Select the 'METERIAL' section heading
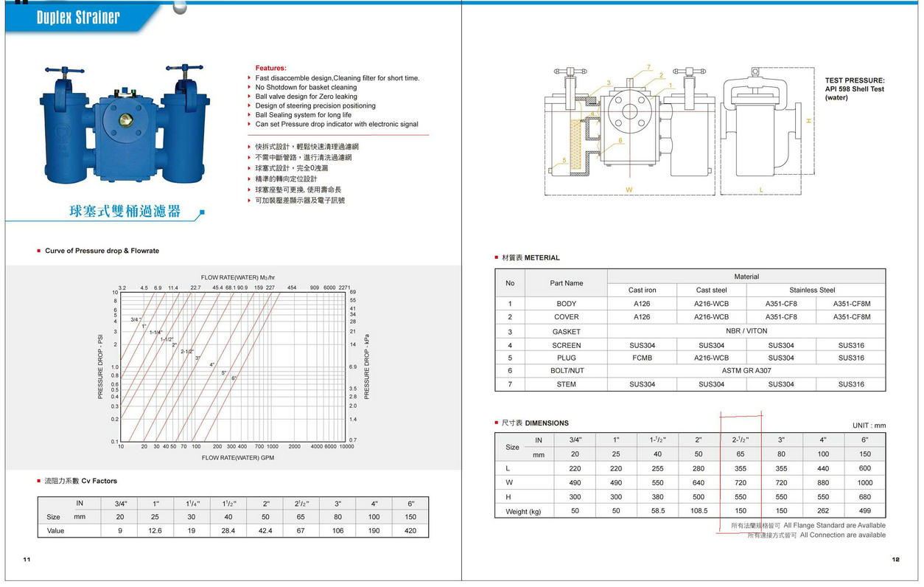Image resolution: width=924 pixels, height=587 pixels. coord(542,258)
